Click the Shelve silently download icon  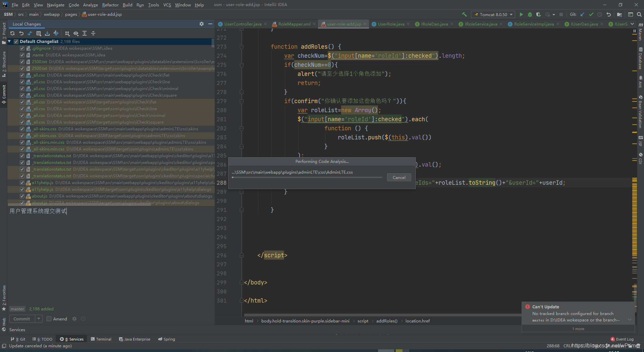[x=47, y=33]
